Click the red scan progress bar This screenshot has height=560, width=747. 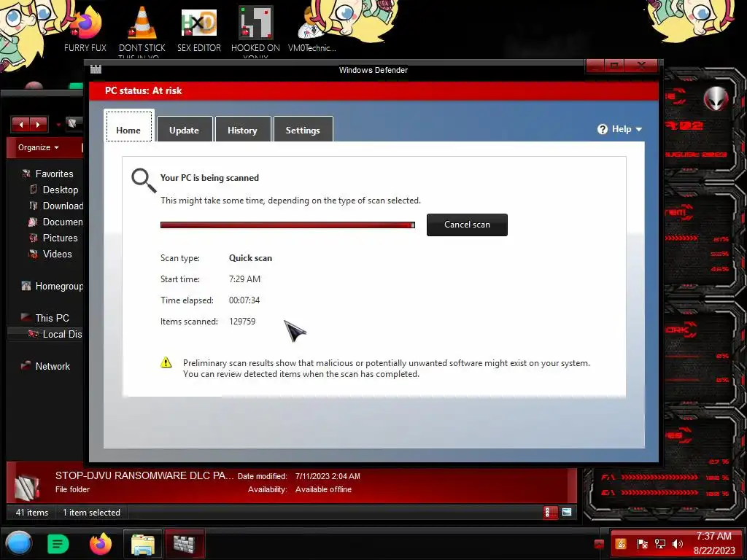[x=287, y=225]
